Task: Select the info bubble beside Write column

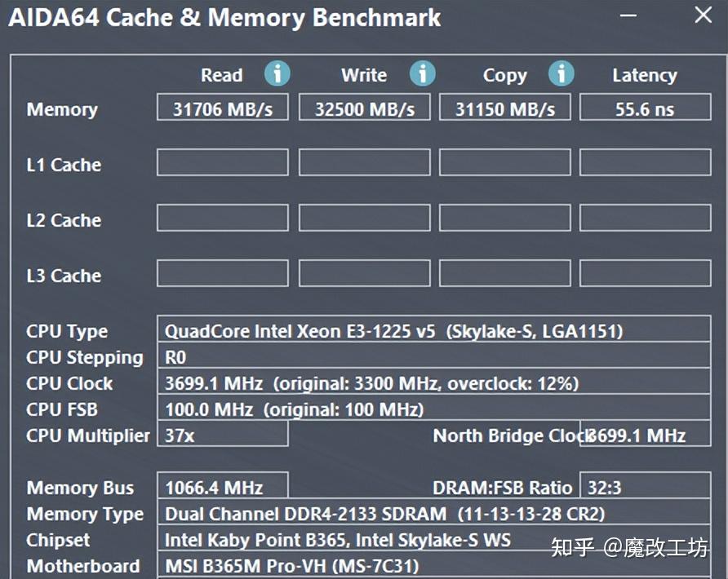Action: point(423,74)
